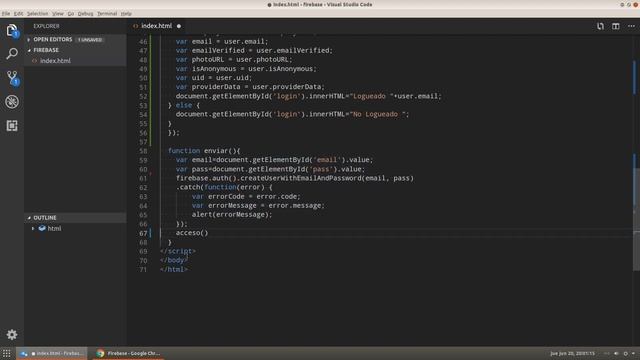This screenshot has height=360, width=640.
Task: Open the Explorer view icon
Action: (x=12, y=31)
